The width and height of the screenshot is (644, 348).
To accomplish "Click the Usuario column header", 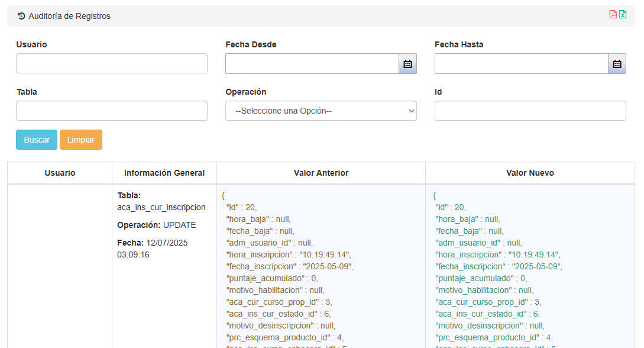I will pyautogui.click(x=60, y=173).
